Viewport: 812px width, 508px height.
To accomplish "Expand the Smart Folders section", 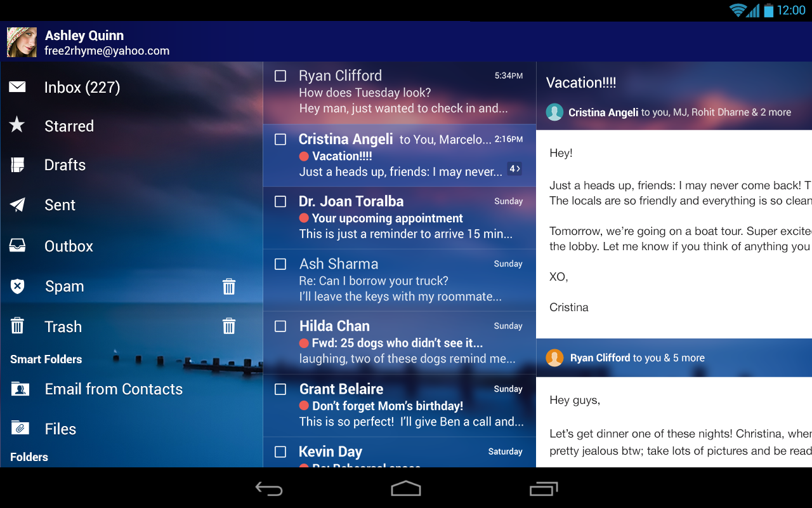I will tap(46, 359).
